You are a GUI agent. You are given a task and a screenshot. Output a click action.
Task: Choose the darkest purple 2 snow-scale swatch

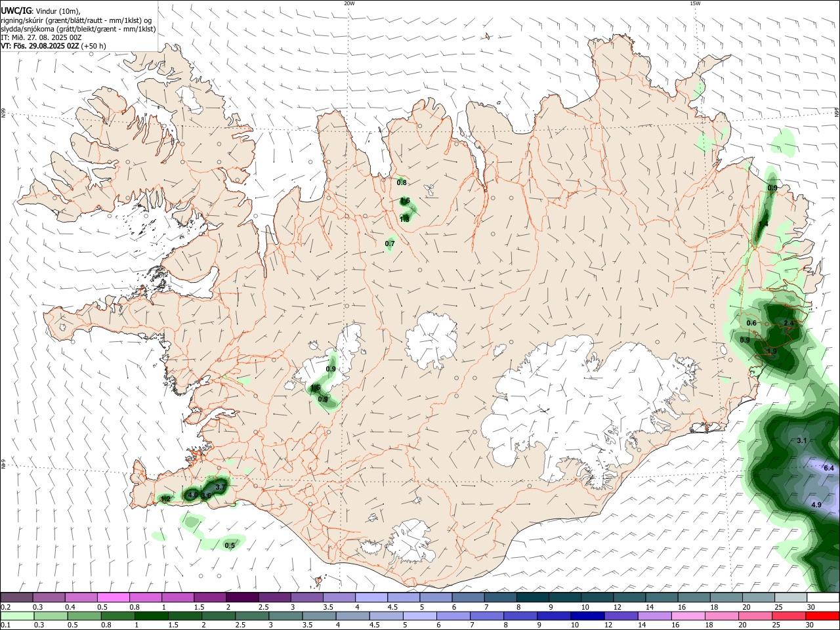point(242,598)
